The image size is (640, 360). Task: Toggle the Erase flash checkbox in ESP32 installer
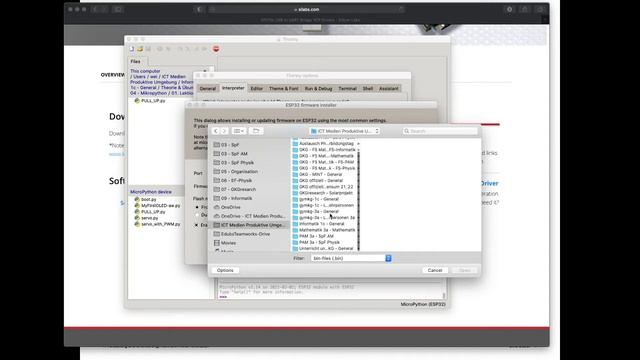click(196, 225)
